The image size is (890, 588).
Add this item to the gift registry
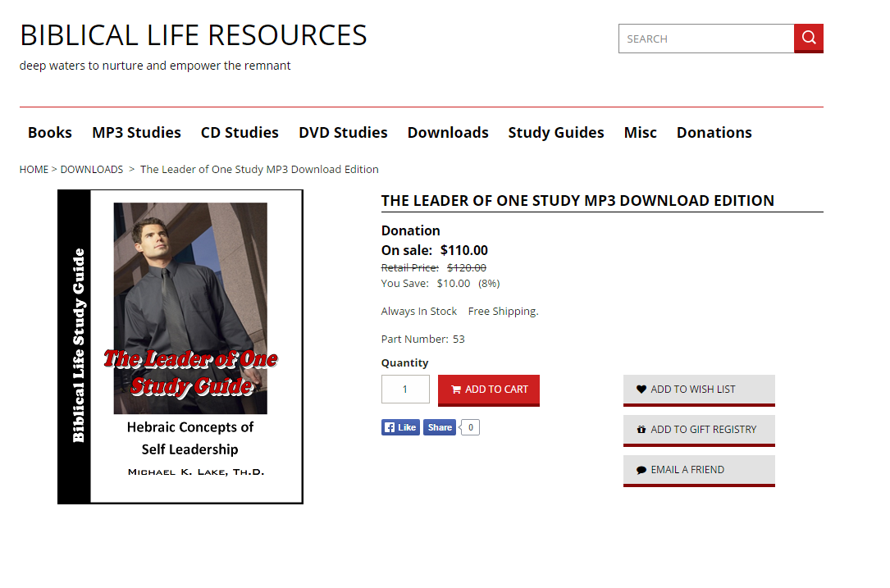coord(699,430)
